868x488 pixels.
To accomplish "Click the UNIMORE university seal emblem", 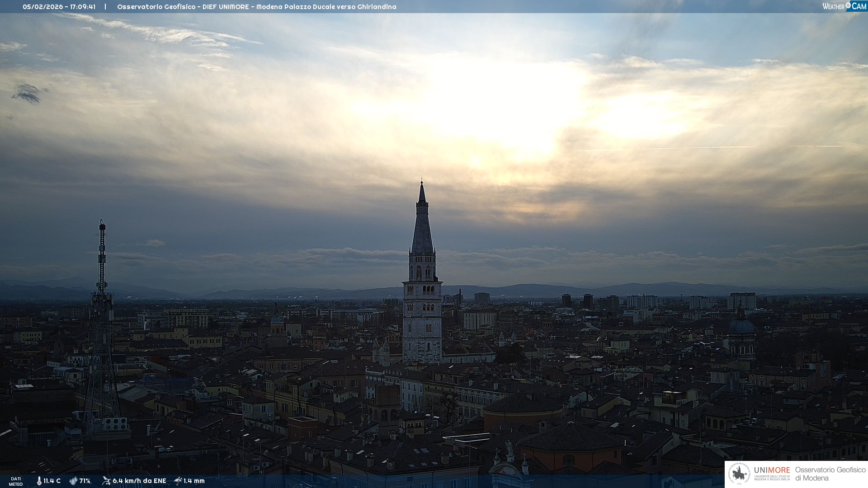I will click(740, 474).
